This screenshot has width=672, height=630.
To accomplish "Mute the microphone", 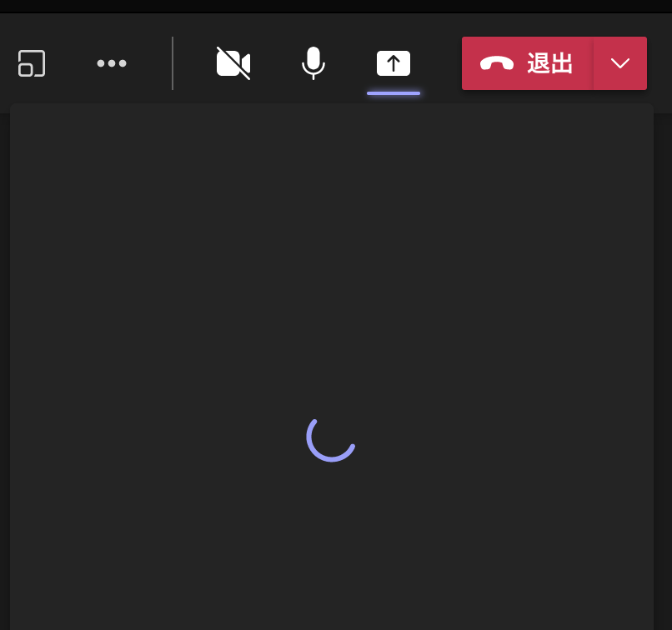I will [x=313, y=63].
